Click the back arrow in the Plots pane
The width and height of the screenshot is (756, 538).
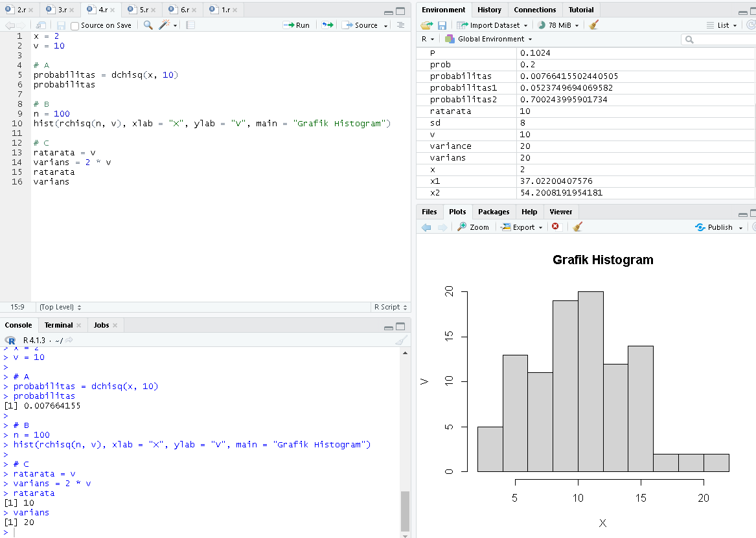point(427,227)
